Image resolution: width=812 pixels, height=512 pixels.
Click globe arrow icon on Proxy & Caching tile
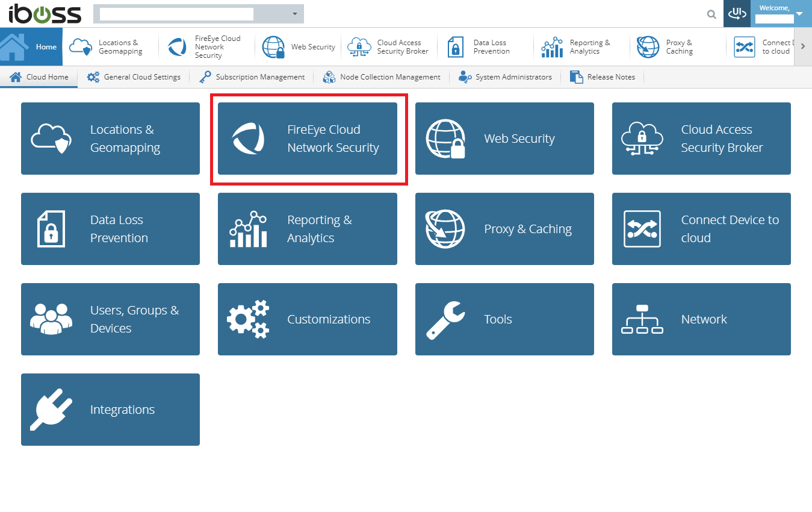pyautogui.click(x=445, y=229)
